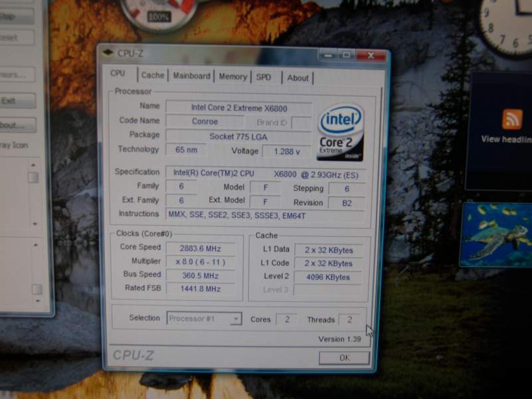Click the Multiplier value x 8.0
This screenshot has width=532, height=399.
[200, 262]
